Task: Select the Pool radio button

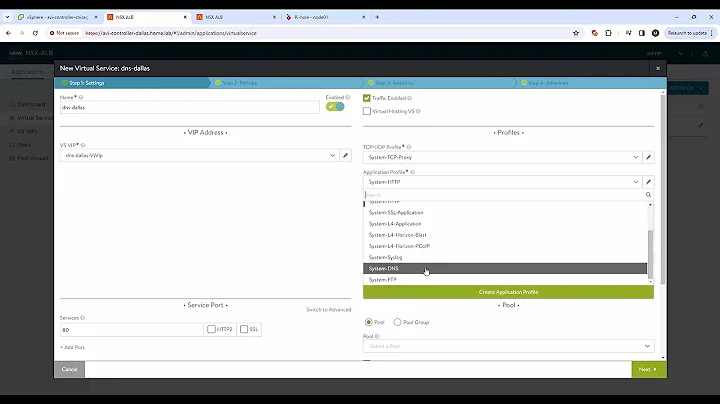Action: (x=368, y=322)
